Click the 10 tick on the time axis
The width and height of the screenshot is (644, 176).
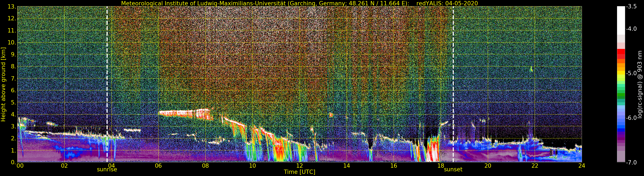coord(252,166)
